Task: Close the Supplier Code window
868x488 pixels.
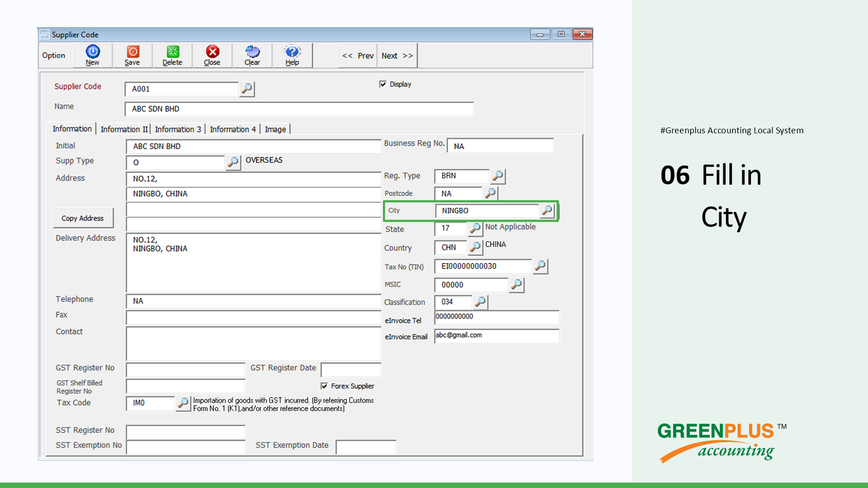Action: (x=582, y=34)
